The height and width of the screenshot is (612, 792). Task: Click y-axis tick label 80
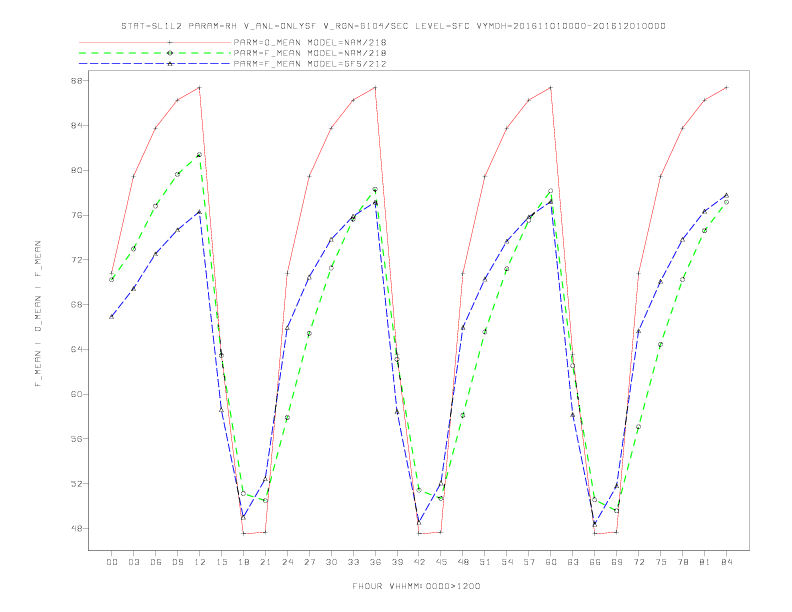[x=78, y=170]
